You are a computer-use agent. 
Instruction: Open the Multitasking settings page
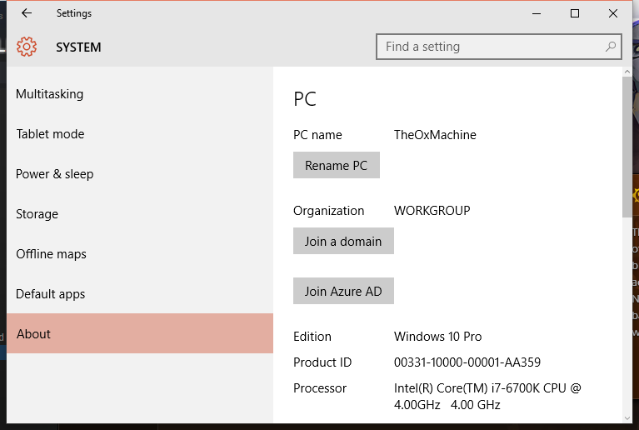50,94
